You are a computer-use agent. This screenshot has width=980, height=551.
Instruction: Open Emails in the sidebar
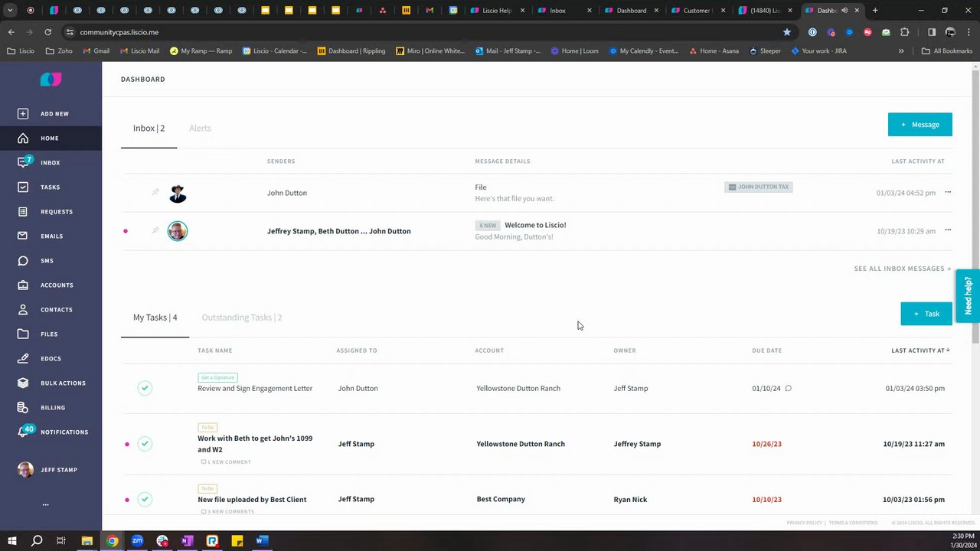[x=51, y=236]
